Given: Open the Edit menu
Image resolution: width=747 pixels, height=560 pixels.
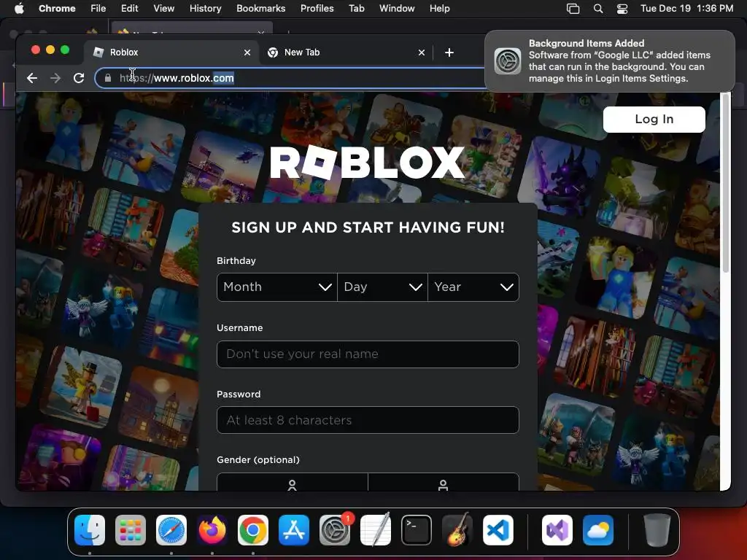Looking at the screenshot, I should (x=129, y=9).
